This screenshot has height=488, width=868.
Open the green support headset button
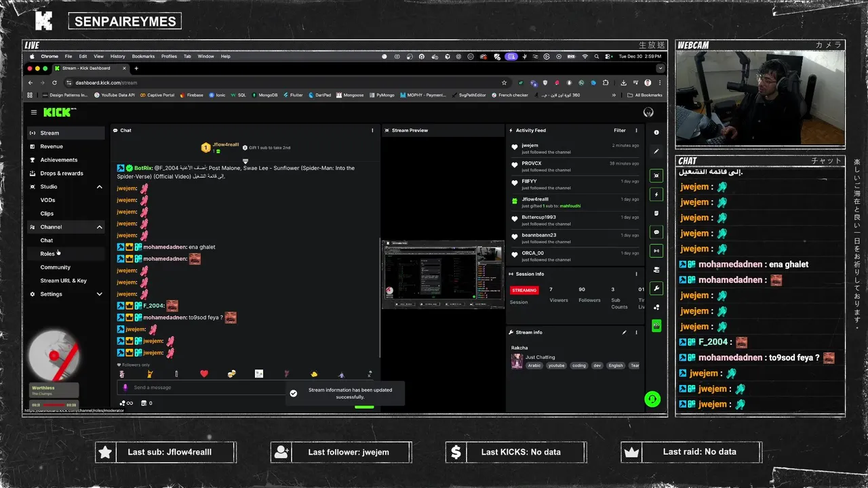coord(652,399)
